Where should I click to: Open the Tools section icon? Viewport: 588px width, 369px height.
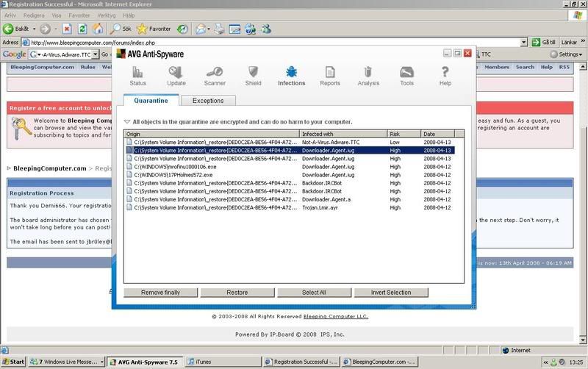(407, 76)
